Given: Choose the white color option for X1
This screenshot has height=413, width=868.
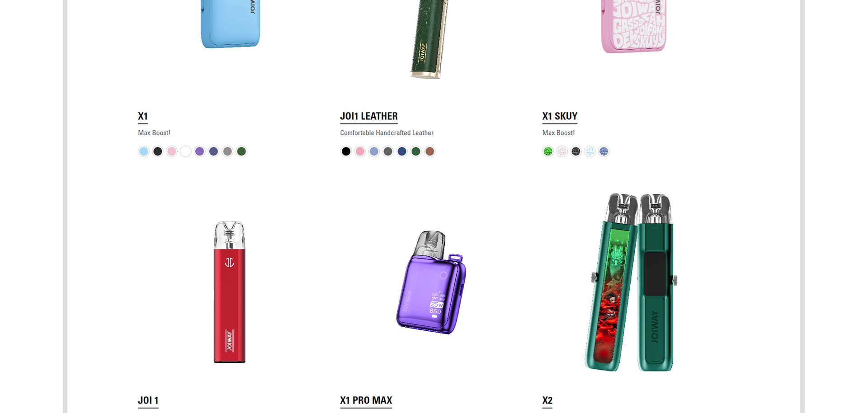Looking at the screenshot, I should [186, 151].
